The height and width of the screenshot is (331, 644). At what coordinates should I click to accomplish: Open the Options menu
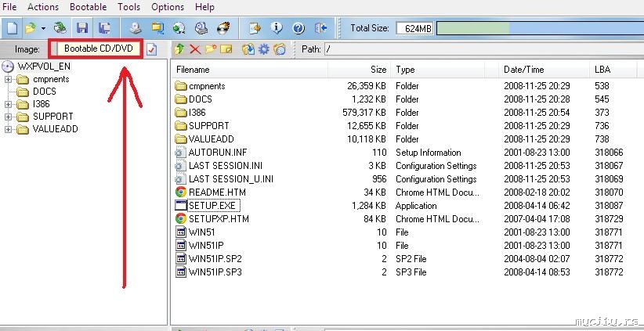pos(168,7)
